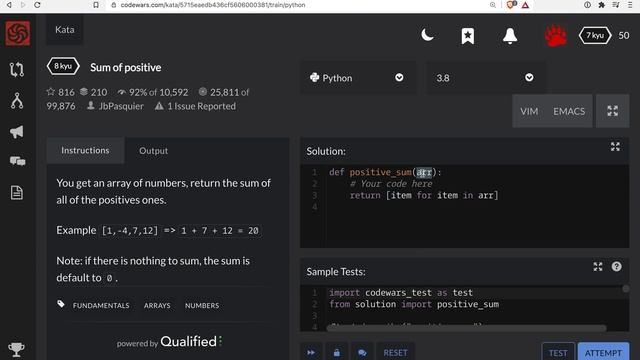Click the star count 816
The image size is (640, 360).
[61, 92]
